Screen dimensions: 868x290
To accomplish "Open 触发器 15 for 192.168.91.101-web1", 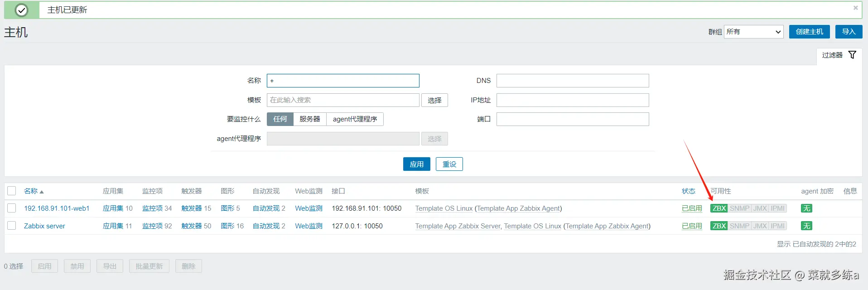I will coord(192,208).
